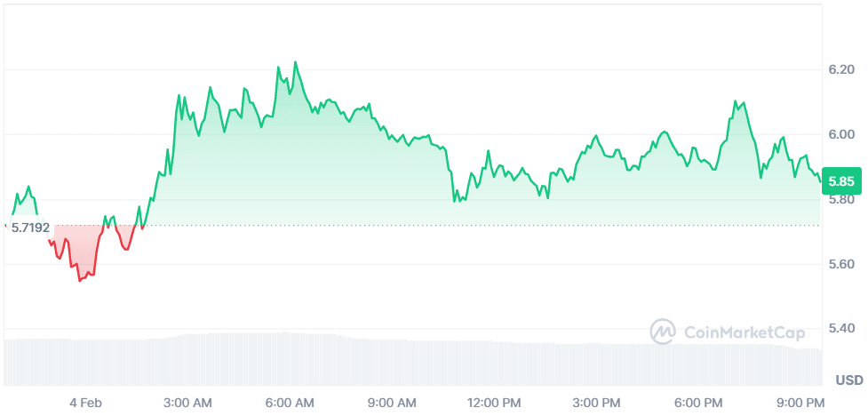Select the 6:00 AM time label

point(291,403)
